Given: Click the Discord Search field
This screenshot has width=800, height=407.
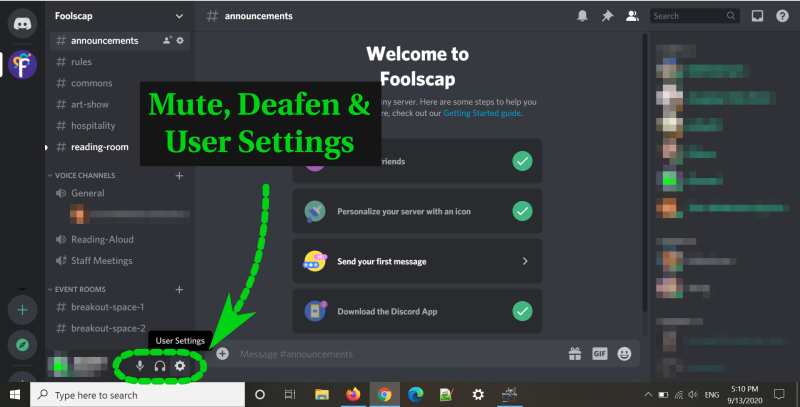Looking at the screenshot, I should 694,16.
